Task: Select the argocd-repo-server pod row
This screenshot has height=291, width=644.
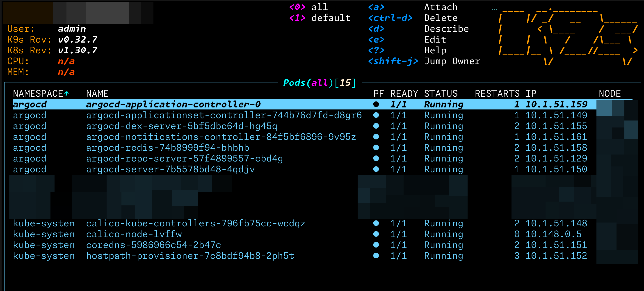Action: (184, 159)
